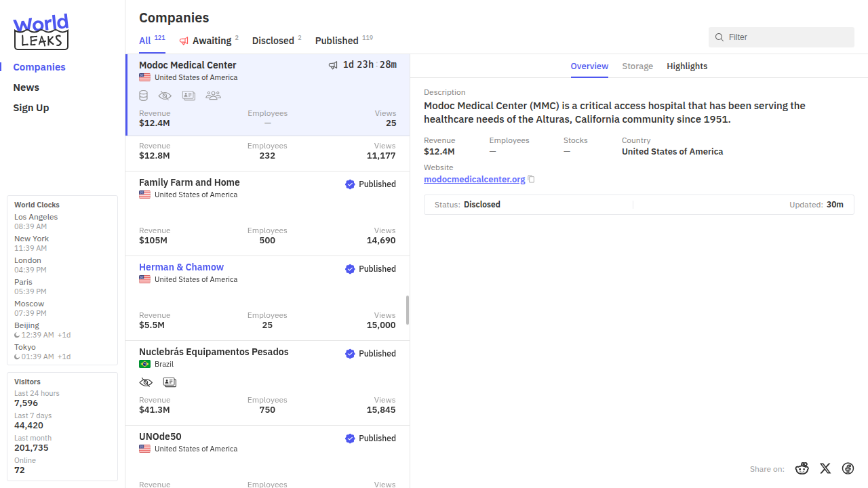Show the Published companies tab

click(336, 41)
